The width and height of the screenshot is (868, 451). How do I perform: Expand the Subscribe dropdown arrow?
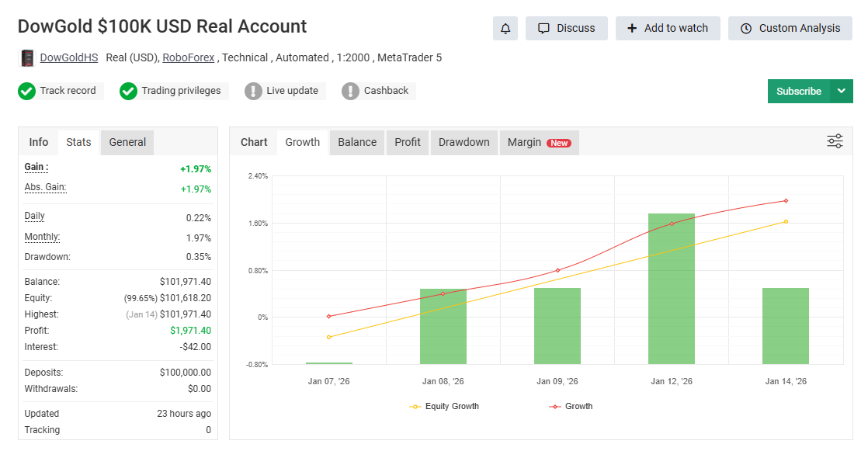(841, 91)
